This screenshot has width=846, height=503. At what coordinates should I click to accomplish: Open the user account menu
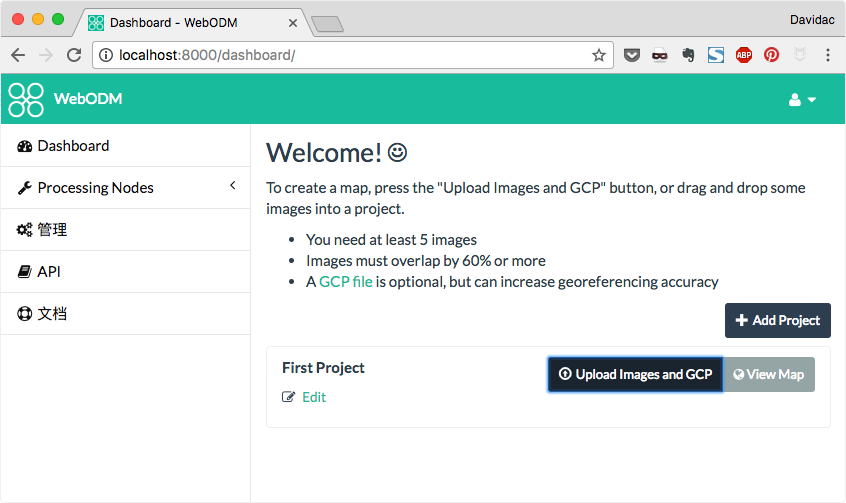coord(802,100)
